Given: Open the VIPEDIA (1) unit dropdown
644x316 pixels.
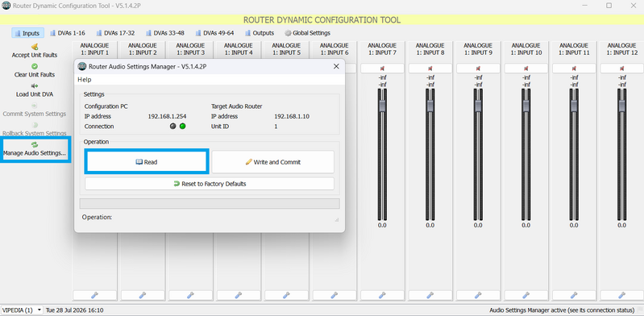Looking at the screenshot, I should 22,310.
